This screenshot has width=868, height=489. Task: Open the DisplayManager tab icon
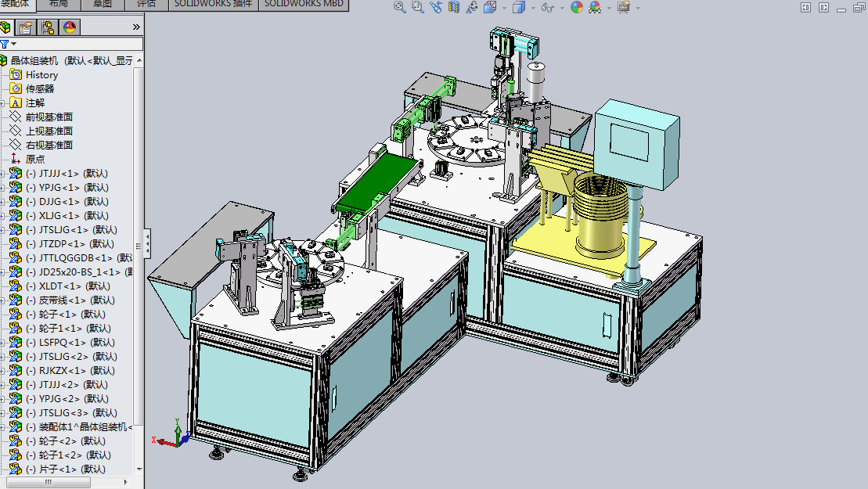pyautogui.click(x=70, y=28)
